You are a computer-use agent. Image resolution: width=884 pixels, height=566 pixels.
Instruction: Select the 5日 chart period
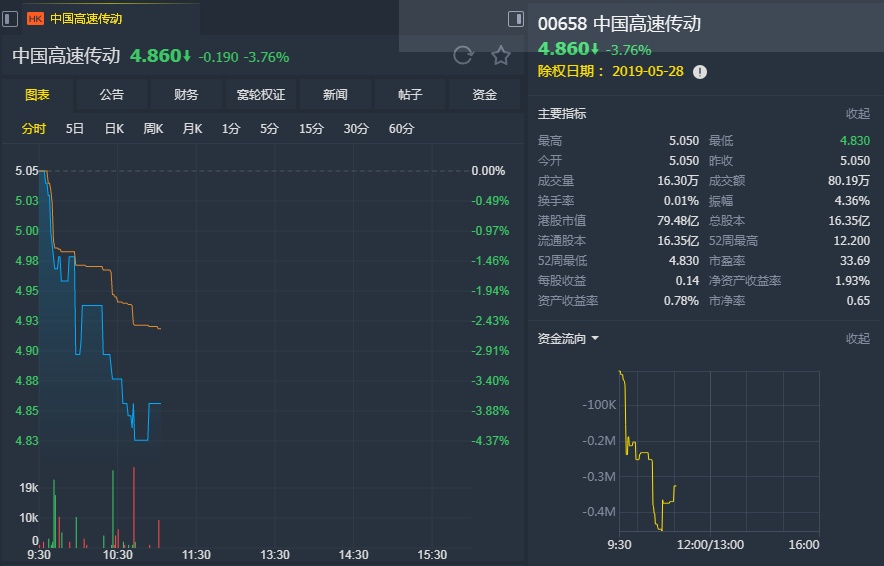click(74, 129)
